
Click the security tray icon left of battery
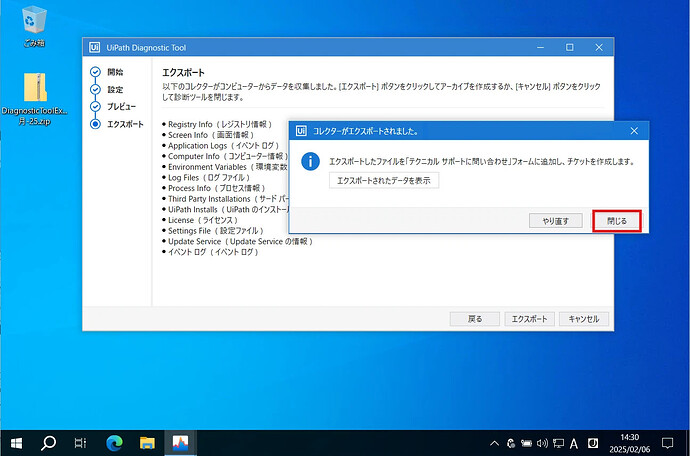pos(511,443)
